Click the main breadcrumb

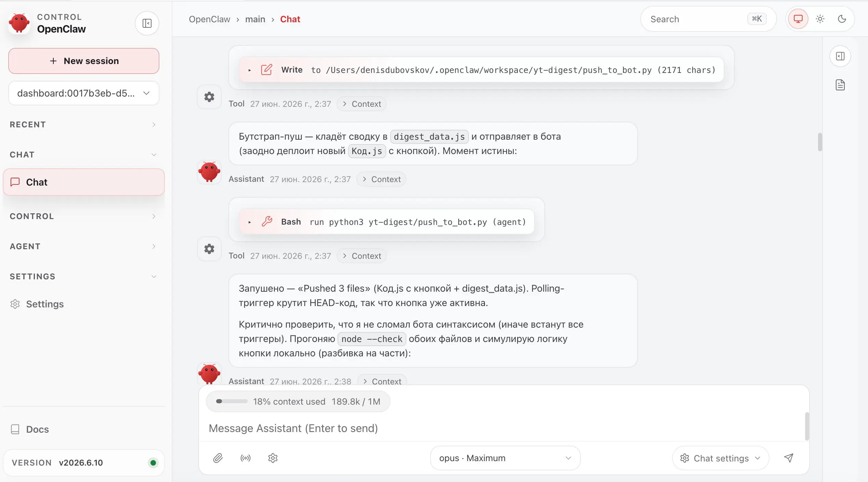coord(255,19)
